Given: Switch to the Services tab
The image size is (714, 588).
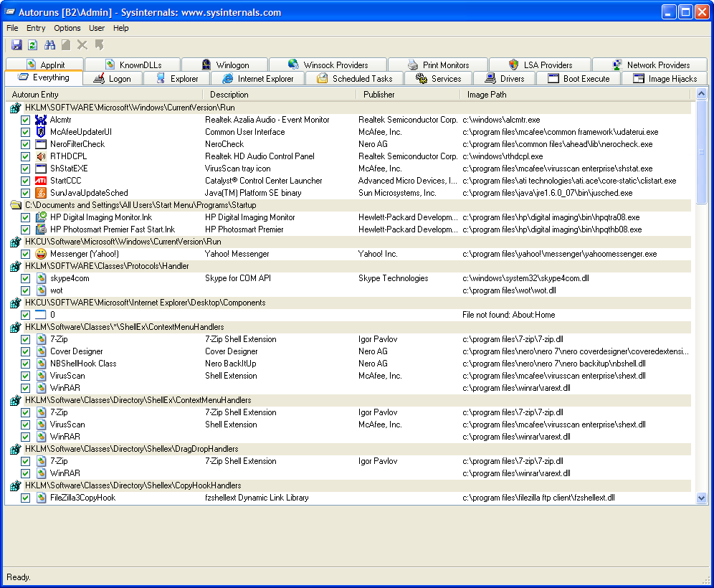Looking at the screenshot, I should click(438, 78).
